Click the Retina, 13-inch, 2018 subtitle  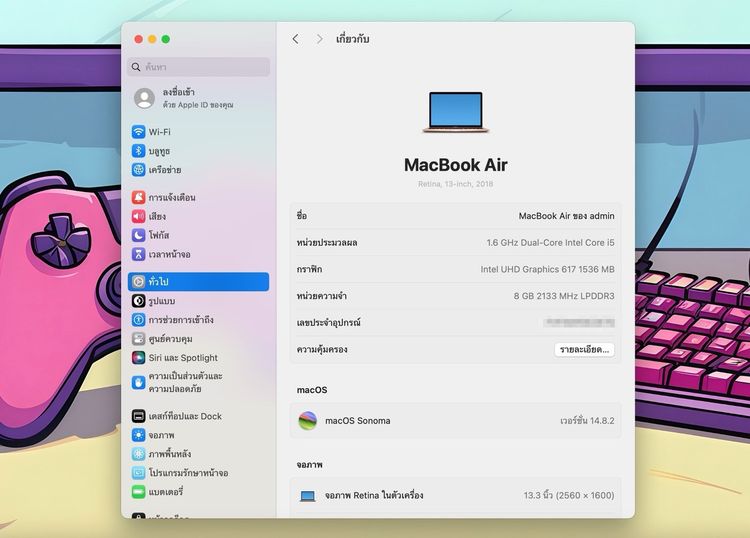(455, 184)
